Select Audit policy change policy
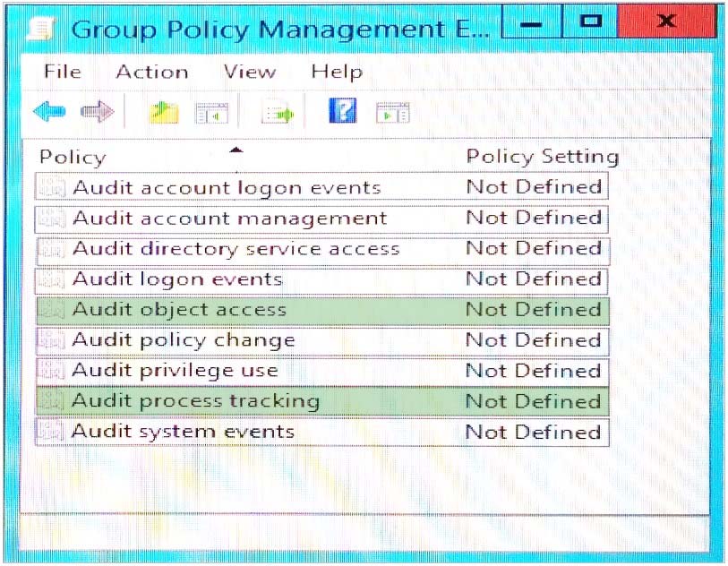Viewport: 728px width, 566px height. coord(321,340)
